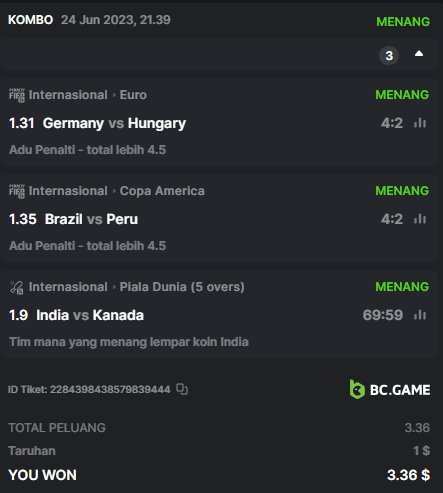The image size is (443, 493).
Task: Click the KOMBO bet type label
Action: [30, 20]
